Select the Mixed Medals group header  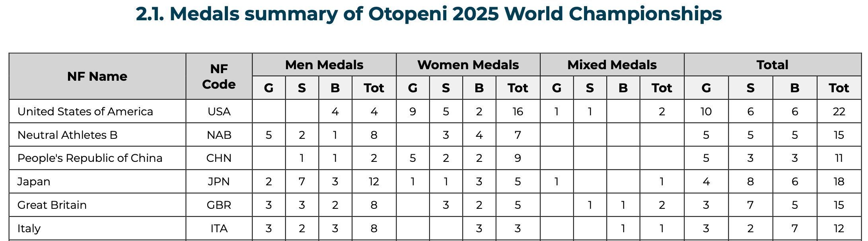(x=612, y=65)
